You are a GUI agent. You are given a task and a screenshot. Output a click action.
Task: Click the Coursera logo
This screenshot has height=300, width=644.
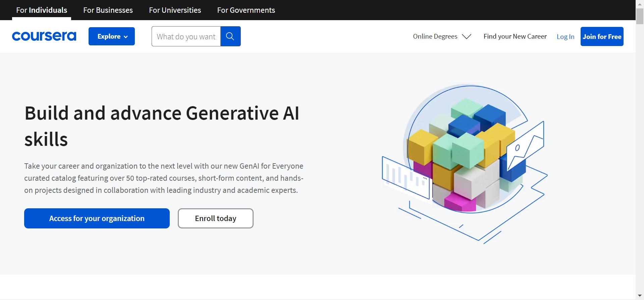point(44,36)
